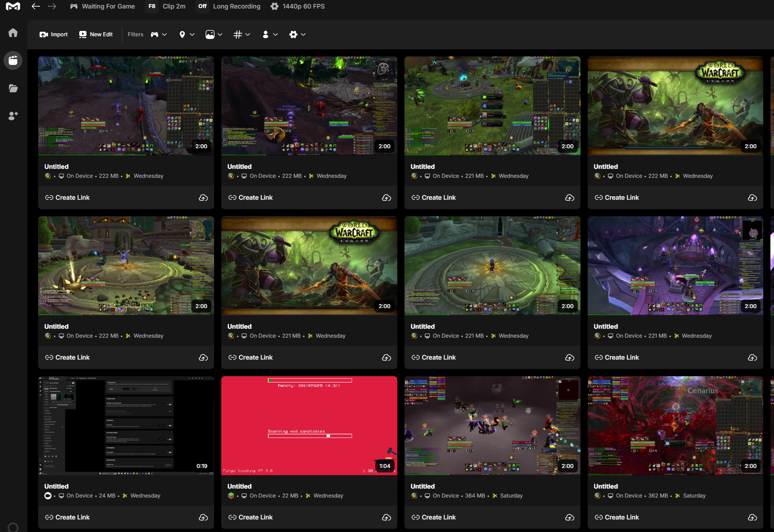Image resolution: width=774 pixels, height=532 pixels.
Task: Open the first 222 MB Wednesday clip thumbnail
Action: (x=126, y=106)
